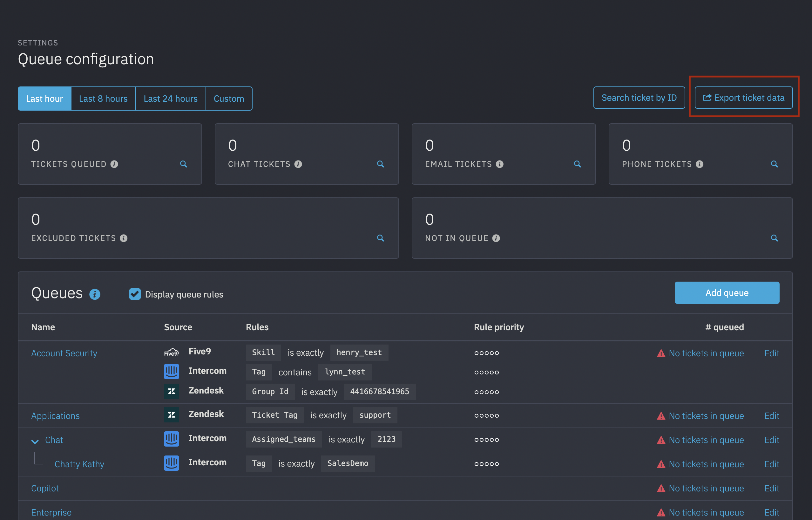Edit the Copilot queue
The width and height of the screenshot is (812, 520).
click(772, 488)
